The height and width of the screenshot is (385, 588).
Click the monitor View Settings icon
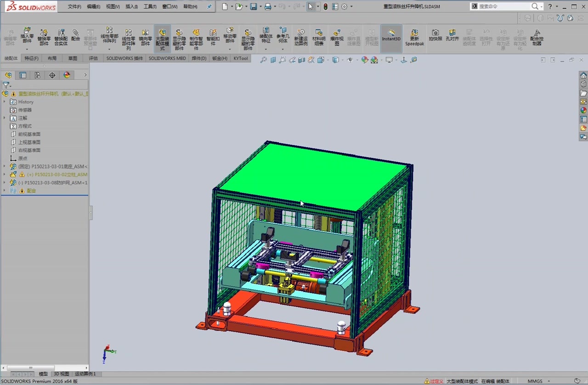click(389, 60)
